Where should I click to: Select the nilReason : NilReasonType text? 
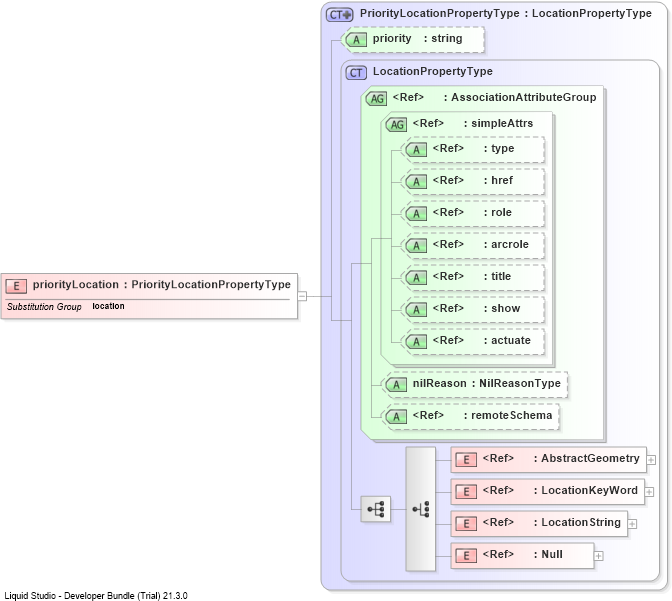pyautogui.click(x=486, y=383)
